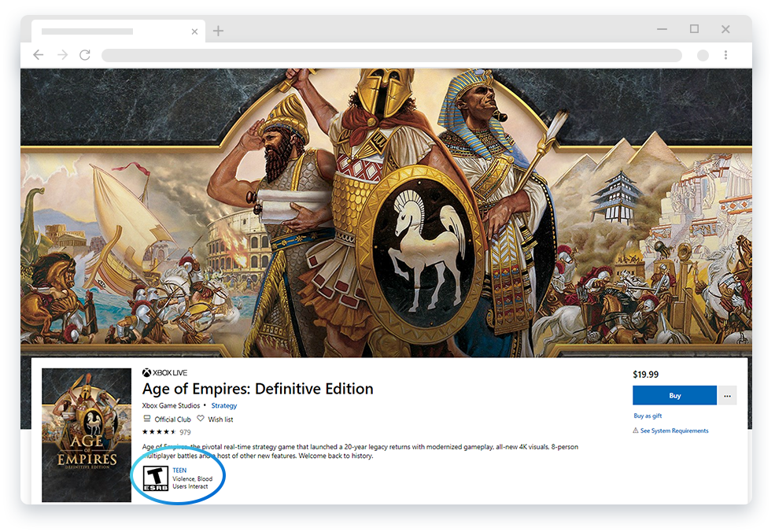Open the Official Club icon

147,419
